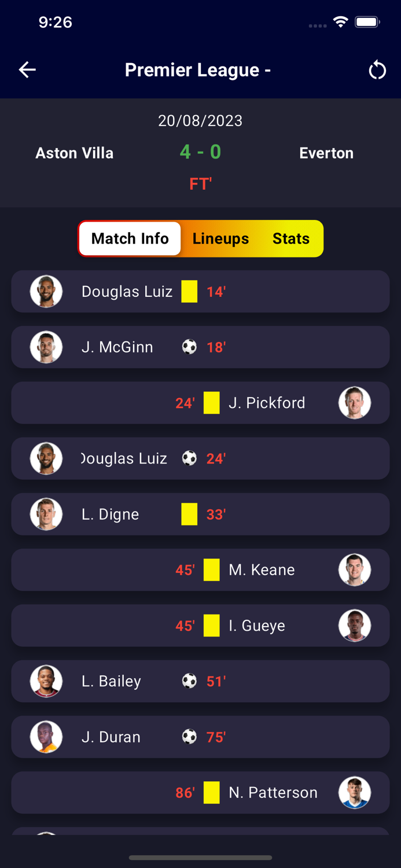Click the goal icon next to J. McGinn
The image size is (401, 868).
click(189, 347)
